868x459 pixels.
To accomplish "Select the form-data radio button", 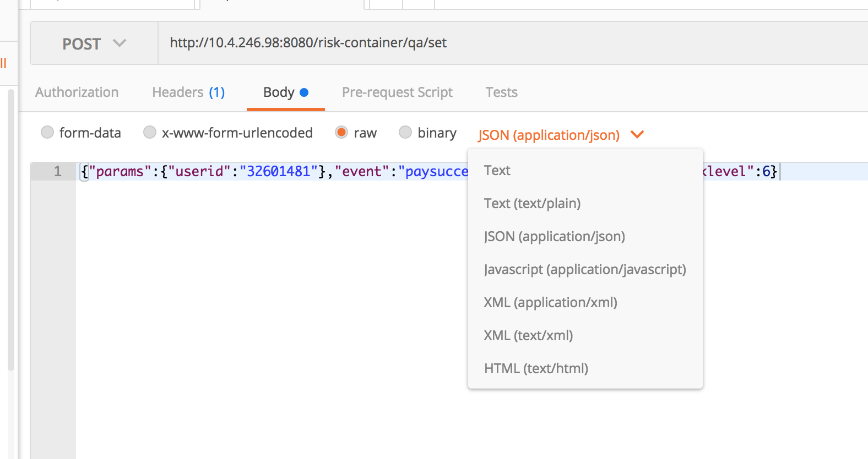I will (x=48, y=133).
